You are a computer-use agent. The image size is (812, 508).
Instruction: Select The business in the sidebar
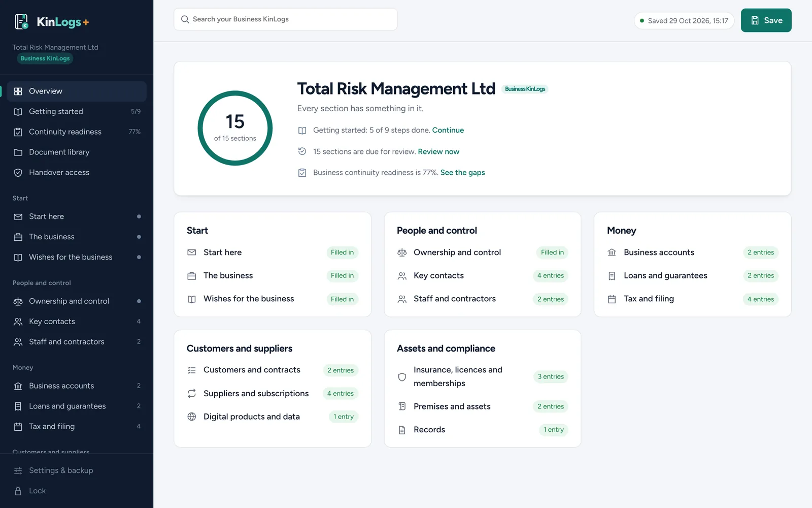point(77,237)
